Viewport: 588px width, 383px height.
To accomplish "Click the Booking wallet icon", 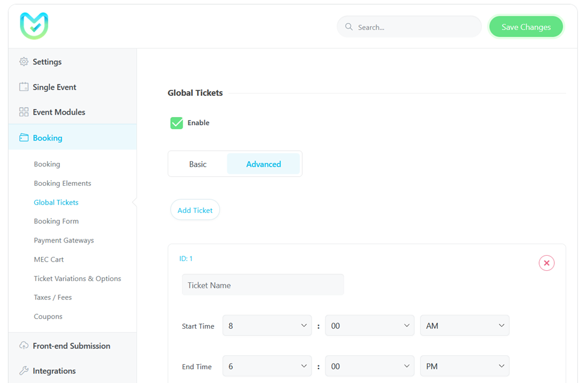I will click(x=24, y=138).
